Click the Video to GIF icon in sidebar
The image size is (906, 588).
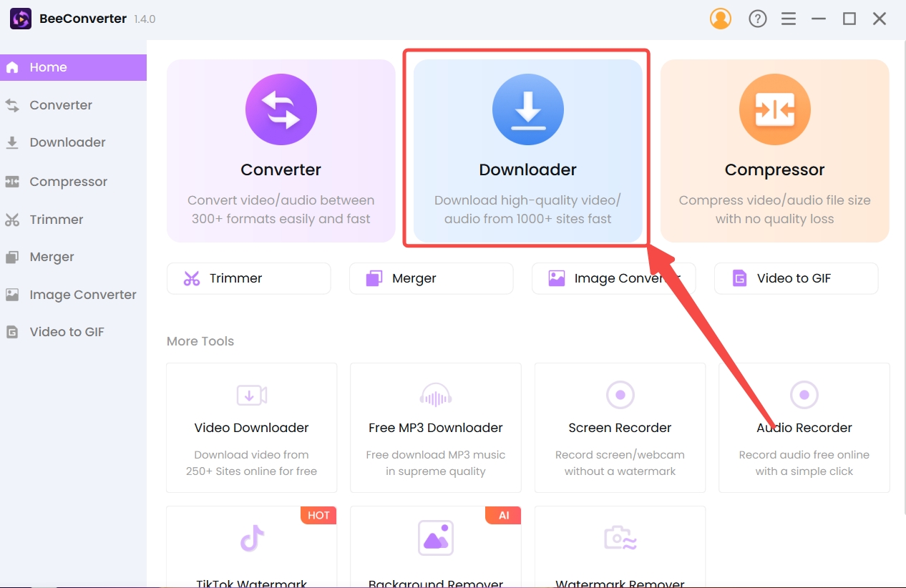point(12,332)
